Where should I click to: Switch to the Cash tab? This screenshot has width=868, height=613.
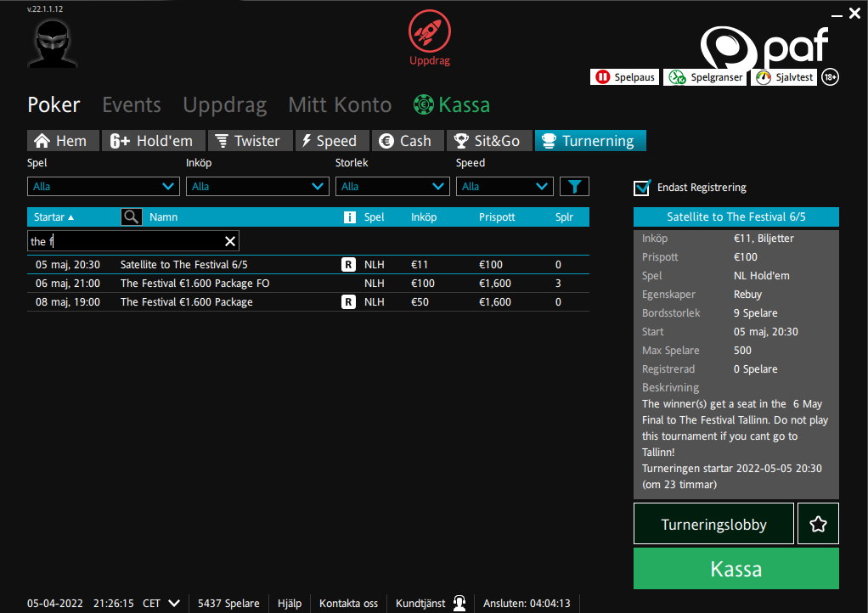pyautogui.click(x=408, y=141)
